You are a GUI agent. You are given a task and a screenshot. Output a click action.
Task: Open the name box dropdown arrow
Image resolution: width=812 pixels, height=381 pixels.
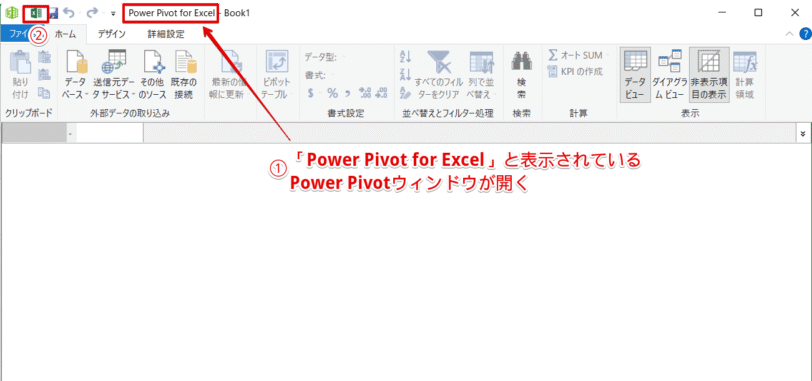tap(70, 134)
